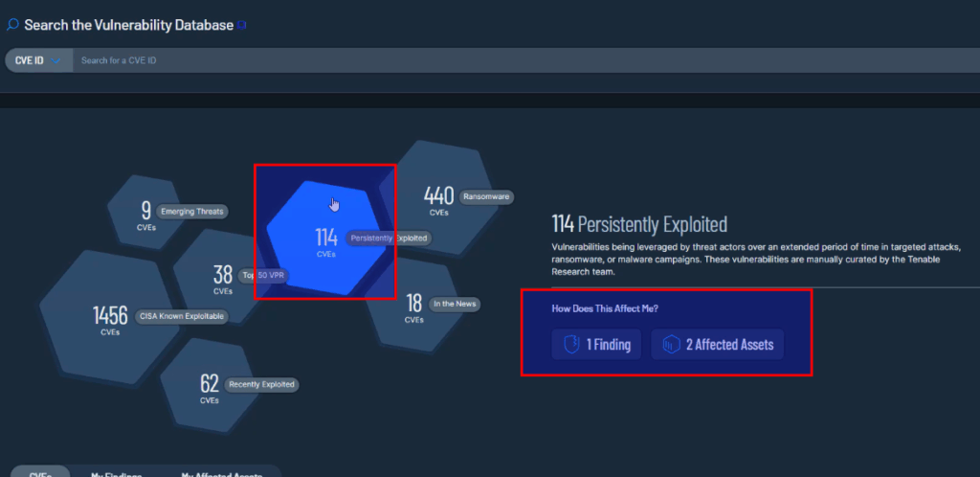Click the small info icon after the page title
Image resolution: width=980 pixels, height=477 pixels.
242,26
